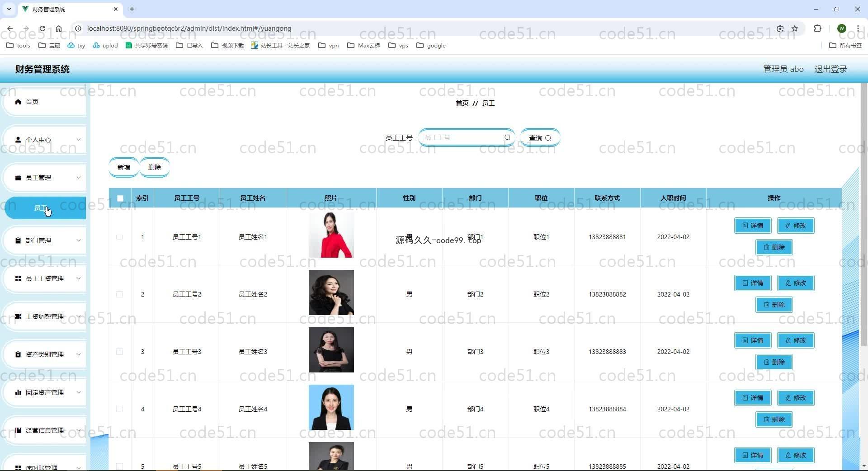Open the browser new tab button
Viewport: 868px width, 471px height.
pos(132,9)
